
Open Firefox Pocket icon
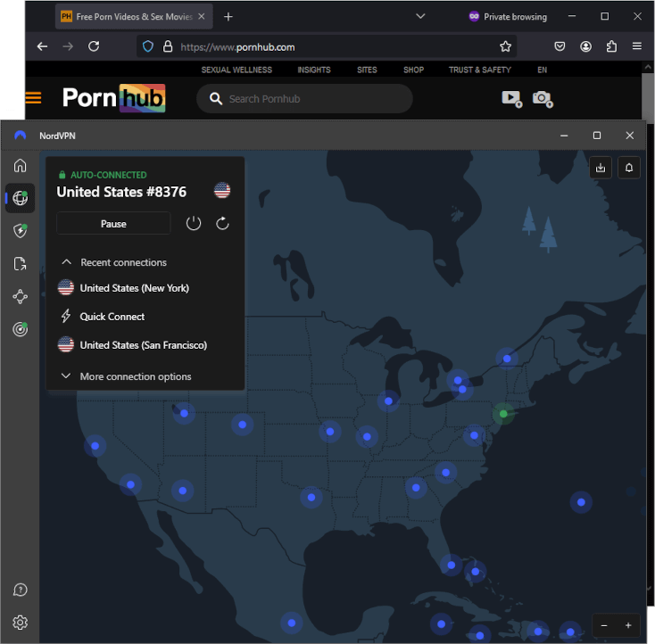560,46
